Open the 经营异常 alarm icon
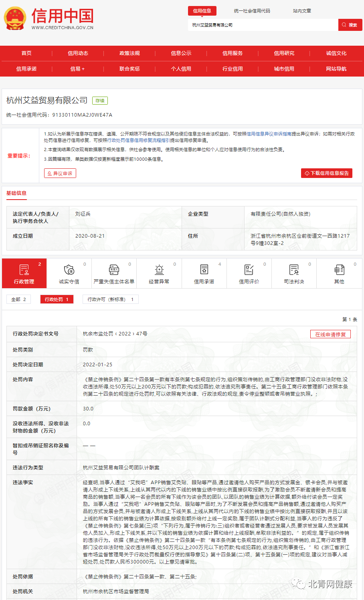364x600 pixels. point(159,270)
